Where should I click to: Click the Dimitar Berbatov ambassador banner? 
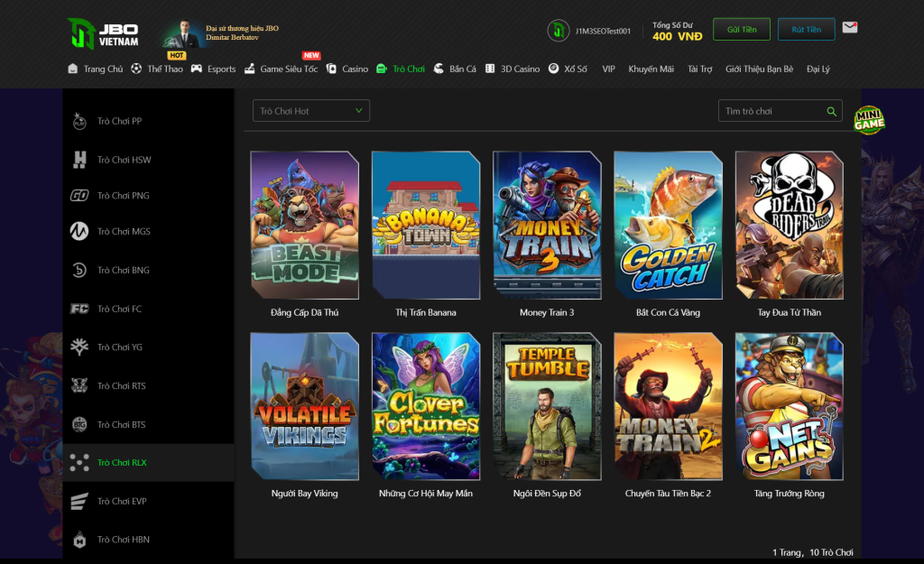(x=223, y=33)
